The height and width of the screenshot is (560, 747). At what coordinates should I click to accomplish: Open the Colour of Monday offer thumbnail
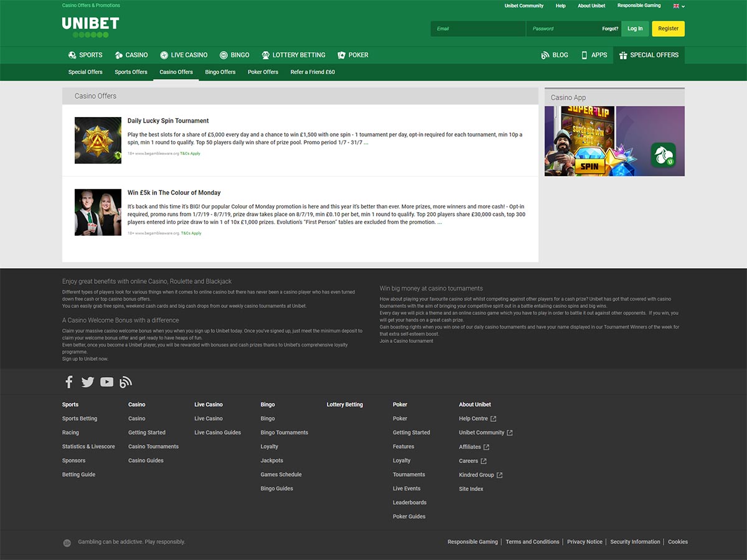98,212
